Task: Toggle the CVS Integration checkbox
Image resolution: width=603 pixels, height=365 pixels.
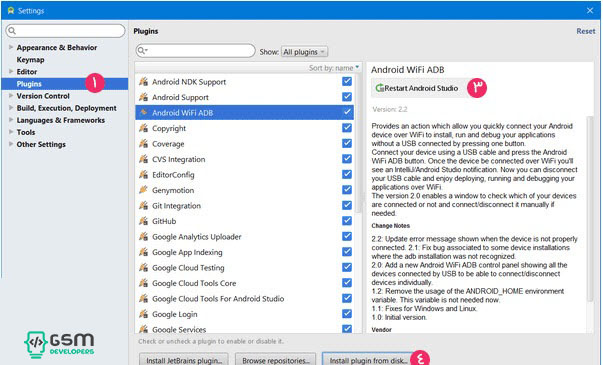Action: coord(347,158)
